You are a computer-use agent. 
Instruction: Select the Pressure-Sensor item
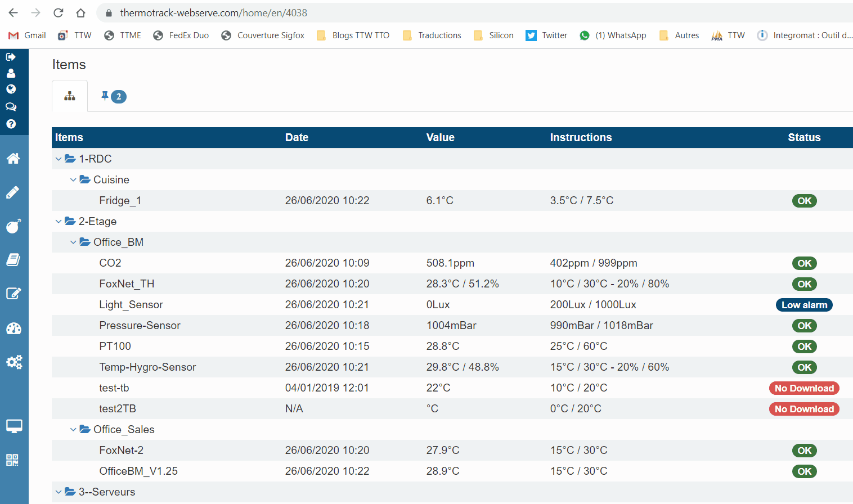140,326
